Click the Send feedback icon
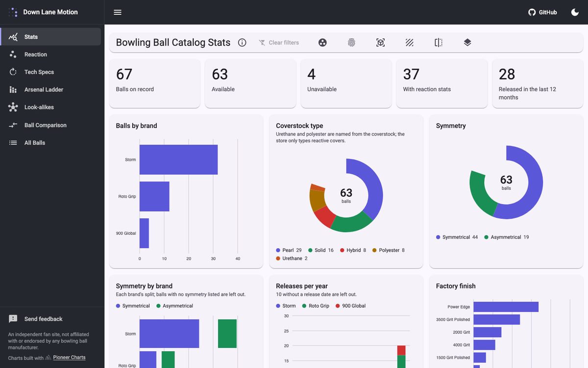 tap(13, 319)
